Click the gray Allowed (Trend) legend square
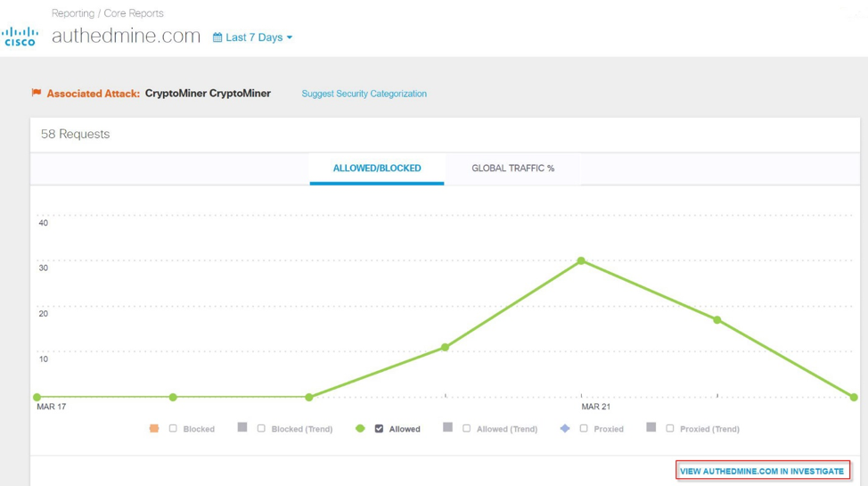 click(x=448, y=428)
